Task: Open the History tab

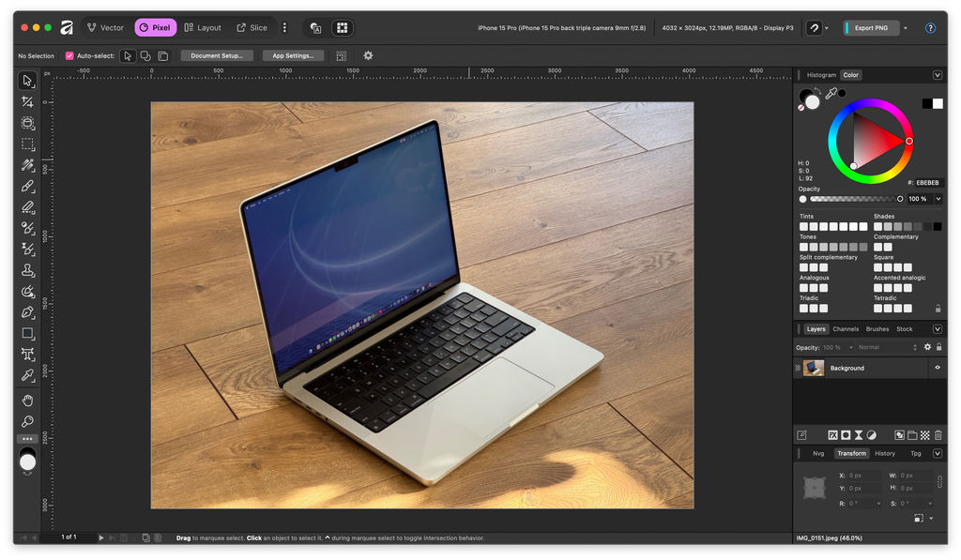Action: (885, 453)
